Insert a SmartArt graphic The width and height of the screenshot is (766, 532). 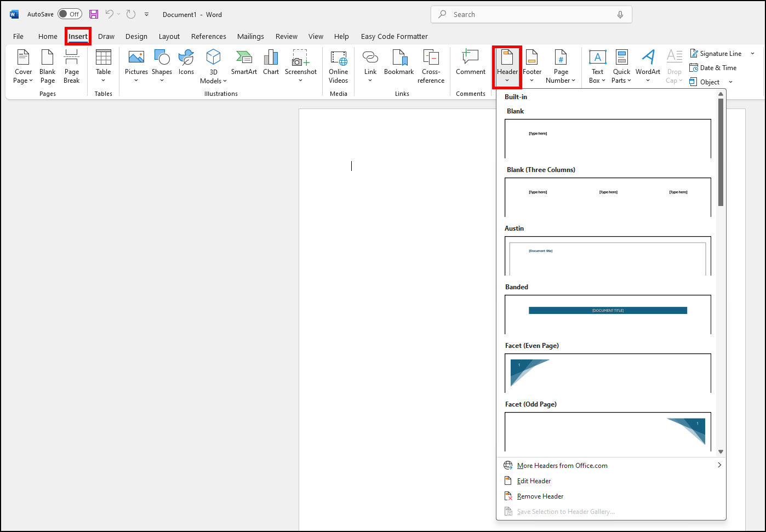coord(243,63)
